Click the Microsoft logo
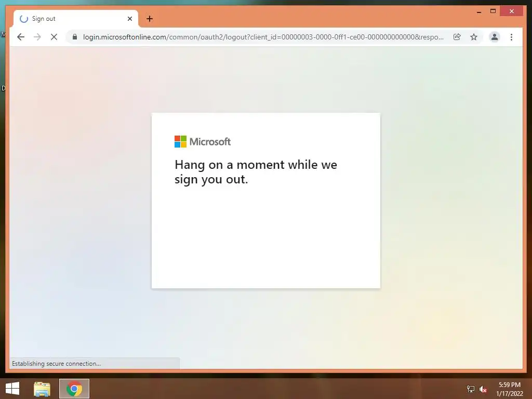 [x=203, y=141]
